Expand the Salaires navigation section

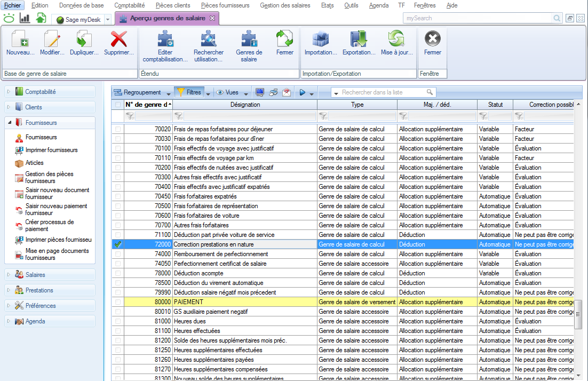click(x=35, y=275)
